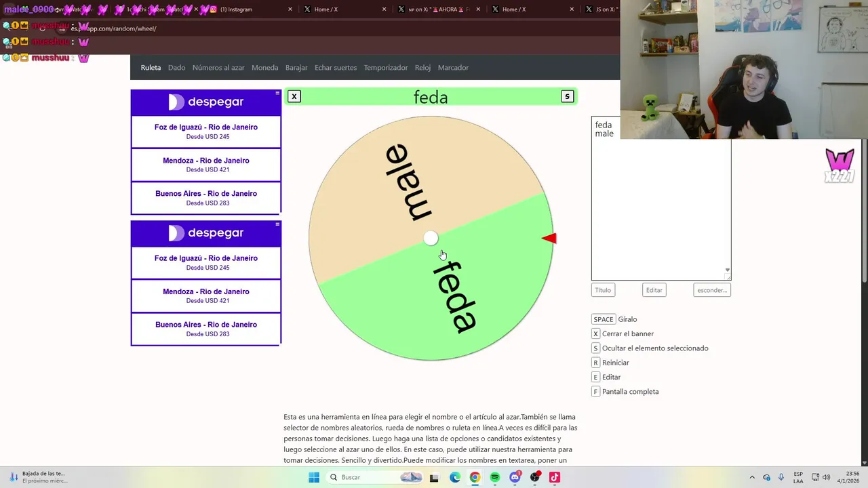Go to Números al azar

[x=218, y=68]
